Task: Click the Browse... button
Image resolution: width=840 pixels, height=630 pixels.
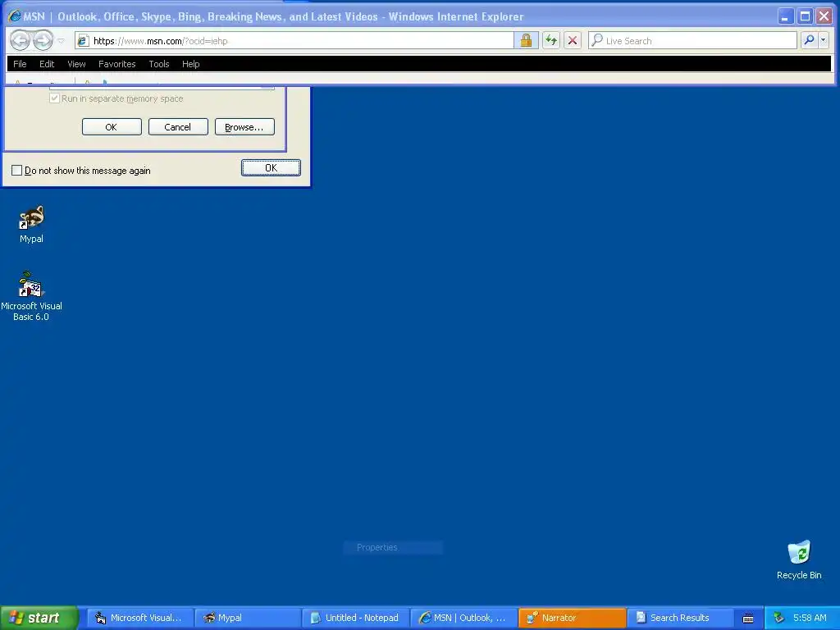Action: pyautogui.click(x=244, y=127)
